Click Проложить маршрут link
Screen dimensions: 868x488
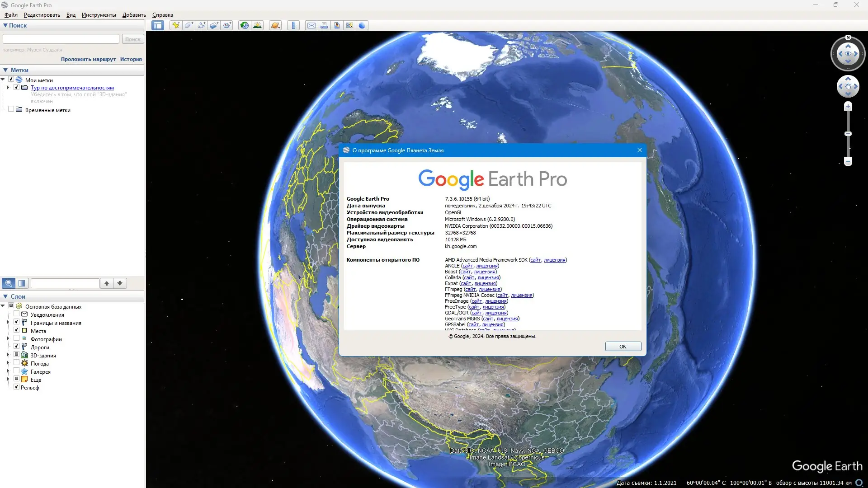click(88, 59)
